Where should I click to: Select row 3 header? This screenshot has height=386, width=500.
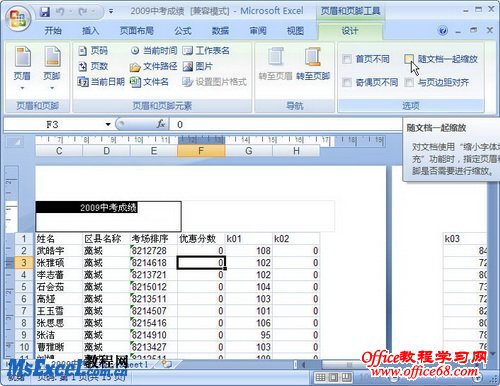24,263
